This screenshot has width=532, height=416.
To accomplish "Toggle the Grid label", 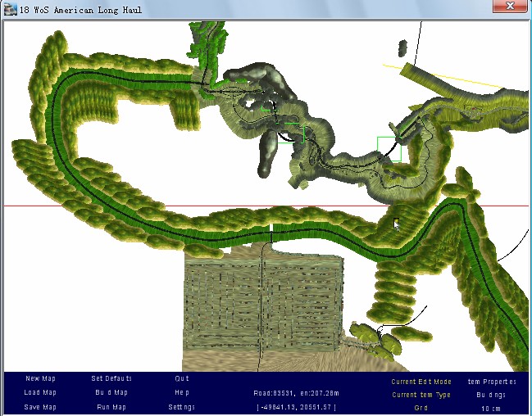I will tap(421, 408).
